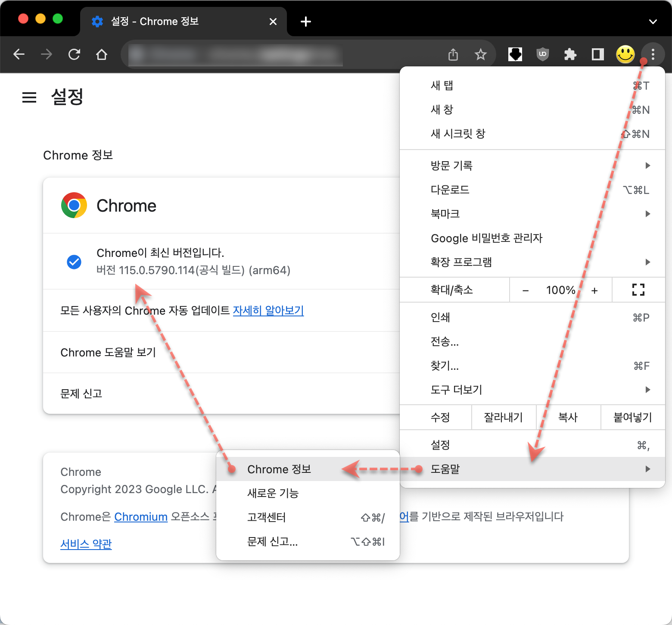
Task: Select 새 창 menu entry
Action: [532, 109]
